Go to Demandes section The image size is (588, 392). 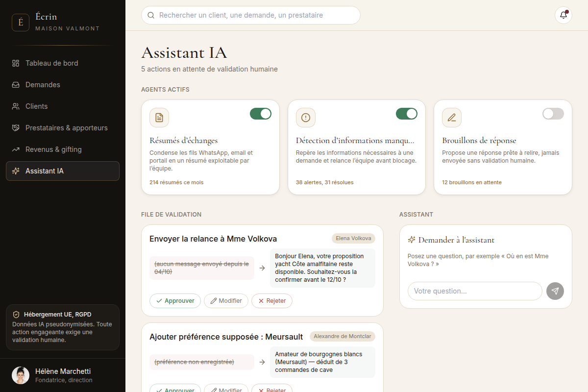63,85
